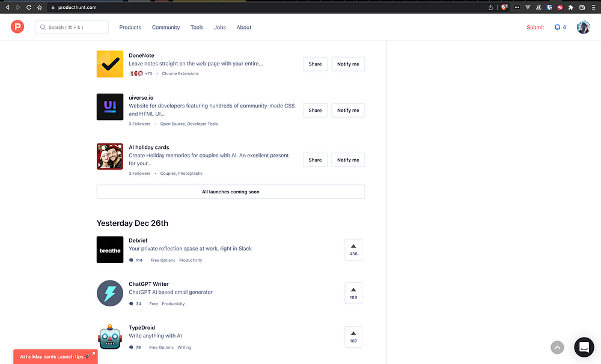This screenshot has height=364, width=601.
Task: Click the Product Hunt logo
Action: pyautogui.click(x=17, y=27)
